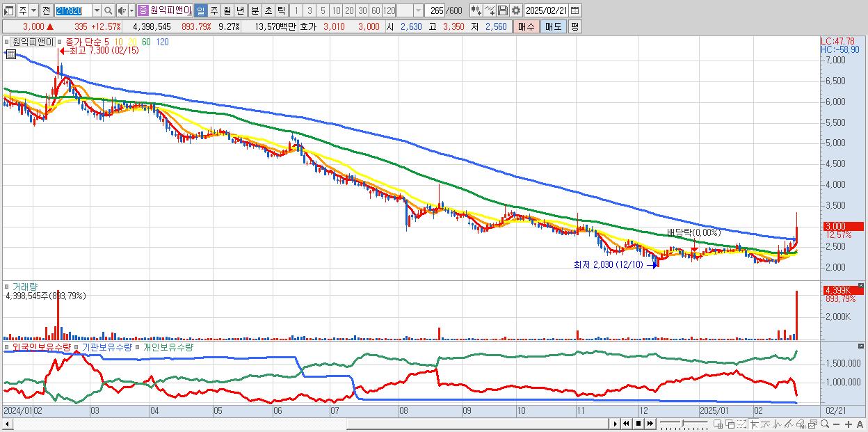This screenshot has height=432, width=868.
Task: Expand the holdings panel corner arrow
Action: point(861,346)
